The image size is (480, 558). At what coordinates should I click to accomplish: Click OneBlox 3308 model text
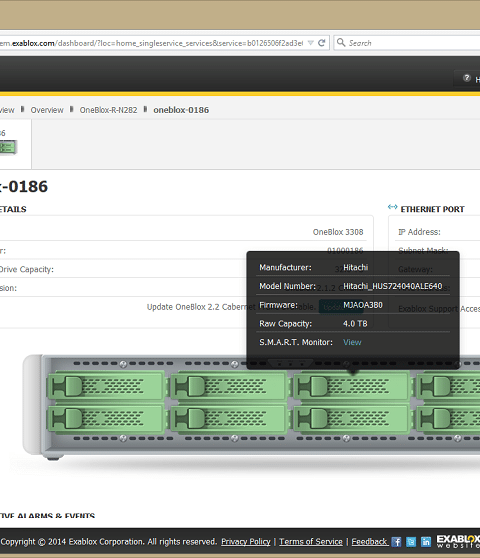pos(338,232)
